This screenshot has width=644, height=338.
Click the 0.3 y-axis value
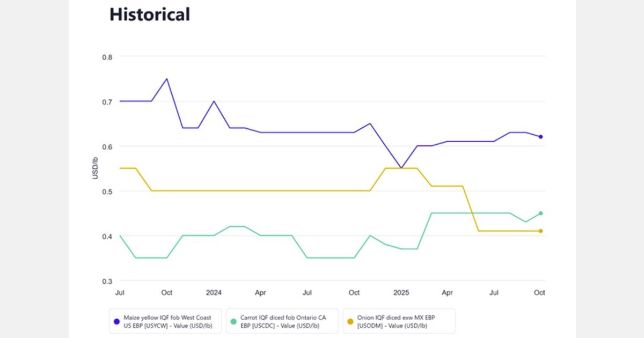[x=107, y=281]
